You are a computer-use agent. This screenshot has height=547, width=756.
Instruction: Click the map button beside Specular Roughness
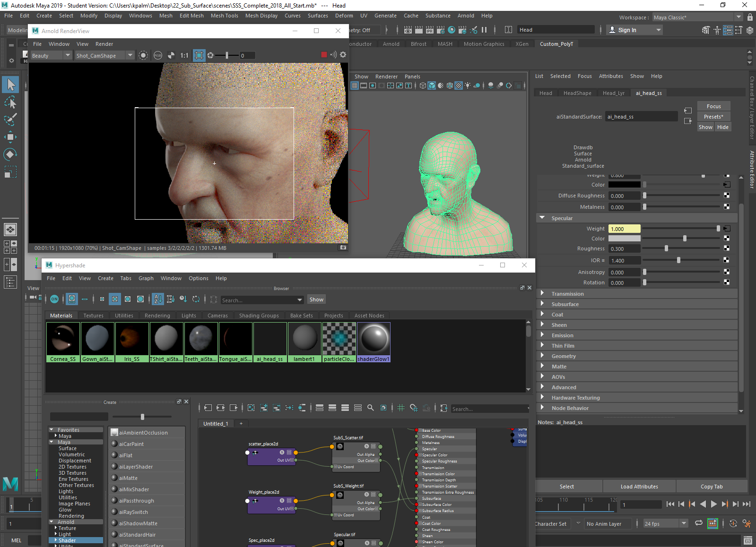(727, 248)
